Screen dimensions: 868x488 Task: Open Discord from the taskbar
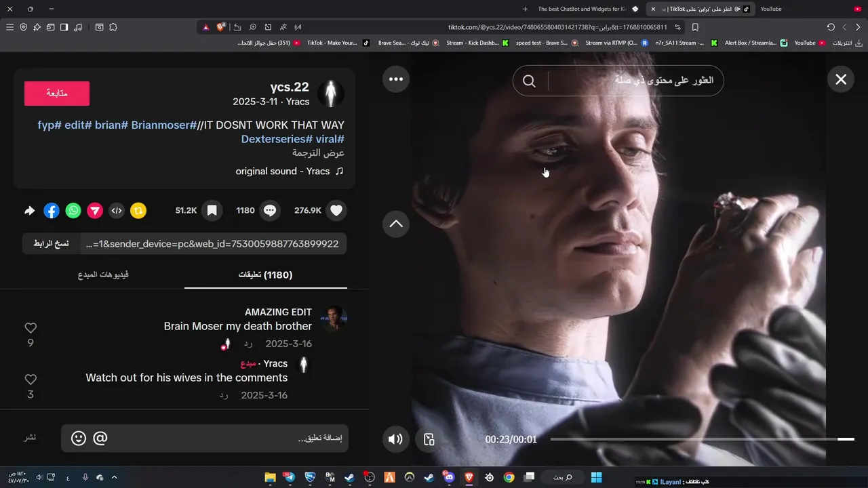(448, 477)
